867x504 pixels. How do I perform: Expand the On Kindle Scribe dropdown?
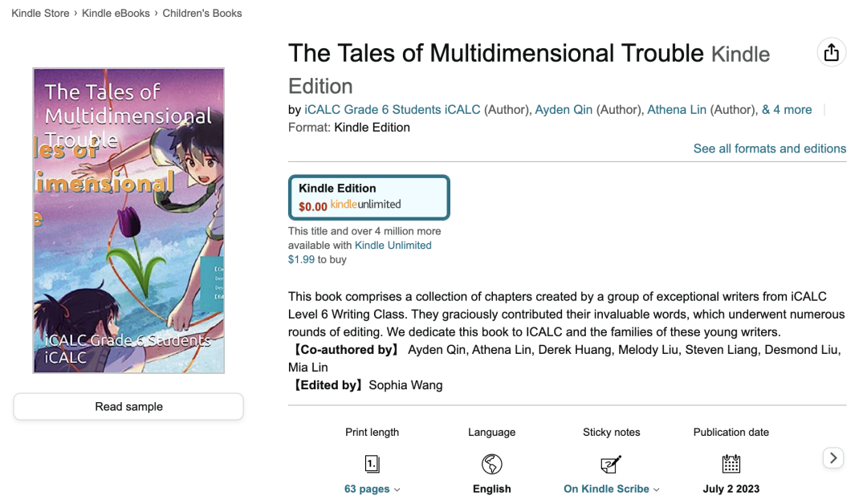click(611, 489)
